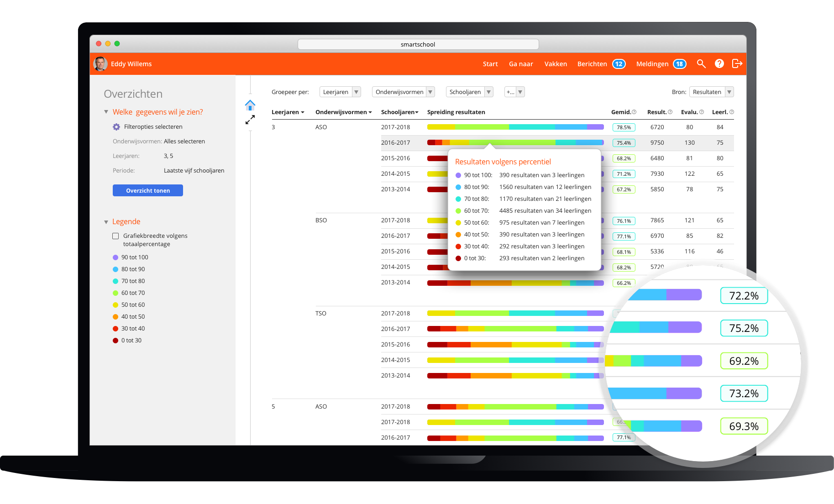
Task: Collapse 'Welke gegevens wil je zien?' section
Action: coord(106,112)
